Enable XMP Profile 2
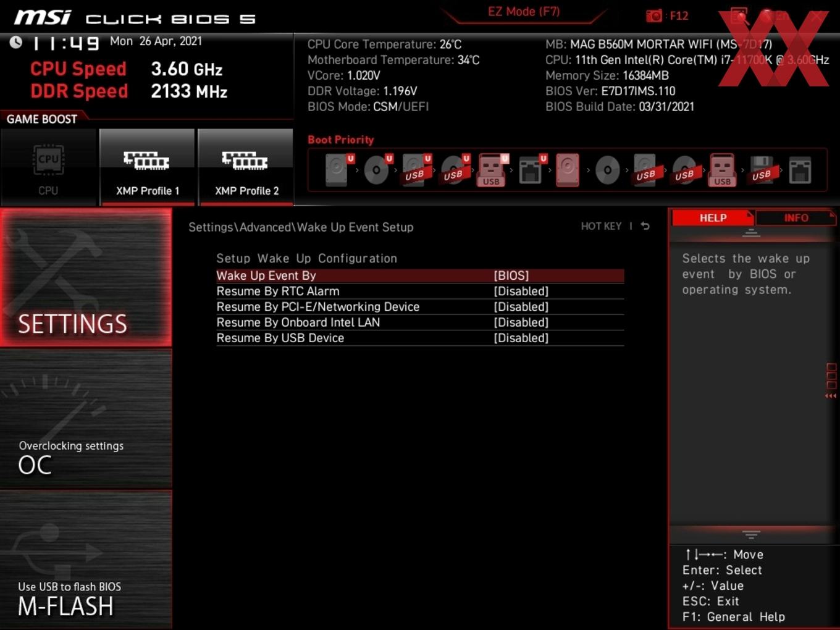The width and height of the screenshot is (840, 630). [246, 167]
